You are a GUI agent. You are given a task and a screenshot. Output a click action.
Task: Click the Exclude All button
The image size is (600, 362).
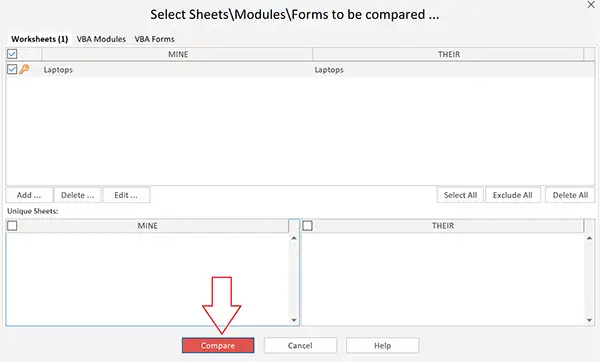coord(512,195)
